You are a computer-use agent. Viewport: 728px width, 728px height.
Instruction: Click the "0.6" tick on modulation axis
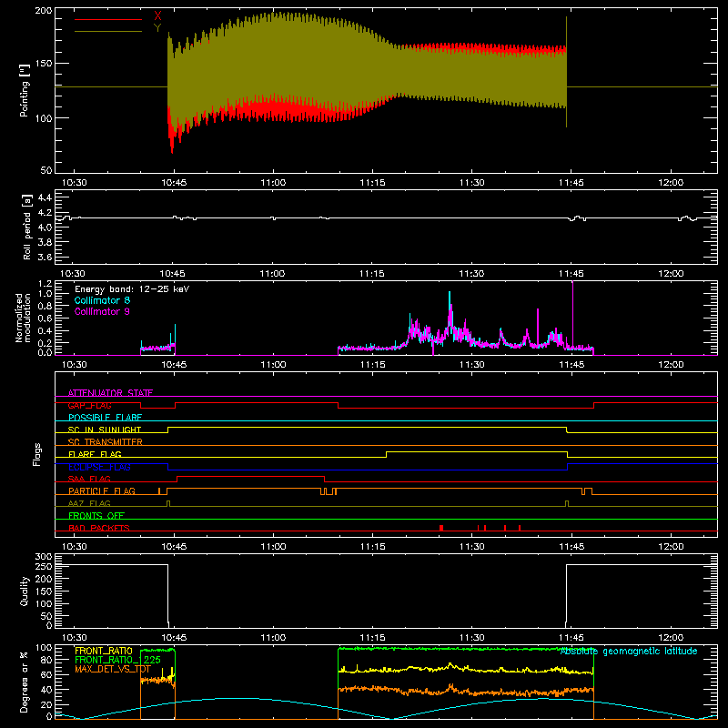pyautogui.click(x=45, y=318)
